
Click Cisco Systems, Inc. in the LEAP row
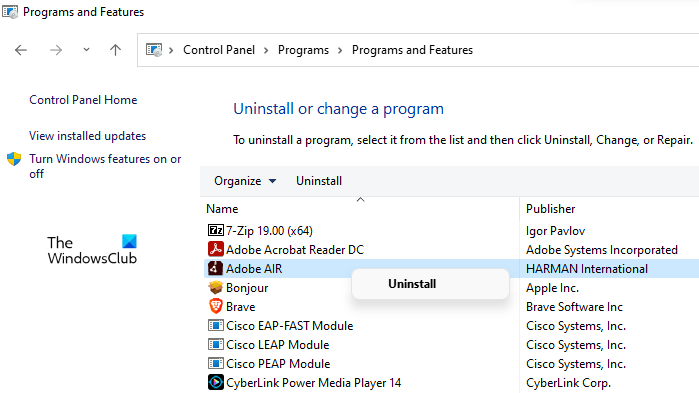pos(576,345)
